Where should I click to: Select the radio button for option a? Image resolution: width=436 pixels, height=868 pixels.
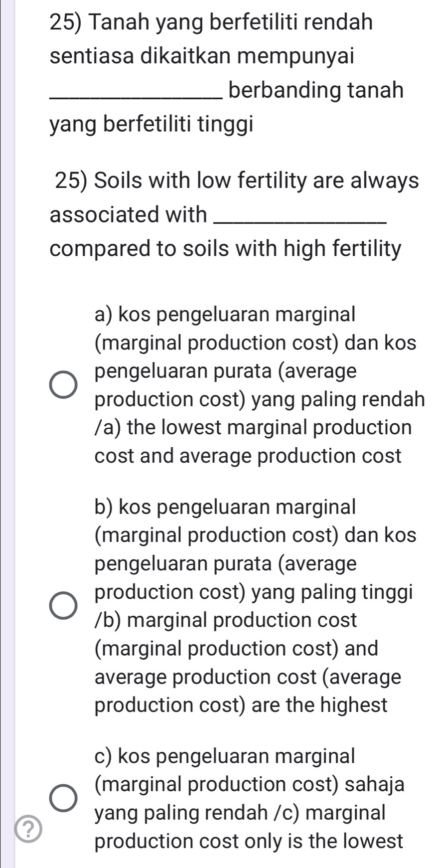[64, 385]
